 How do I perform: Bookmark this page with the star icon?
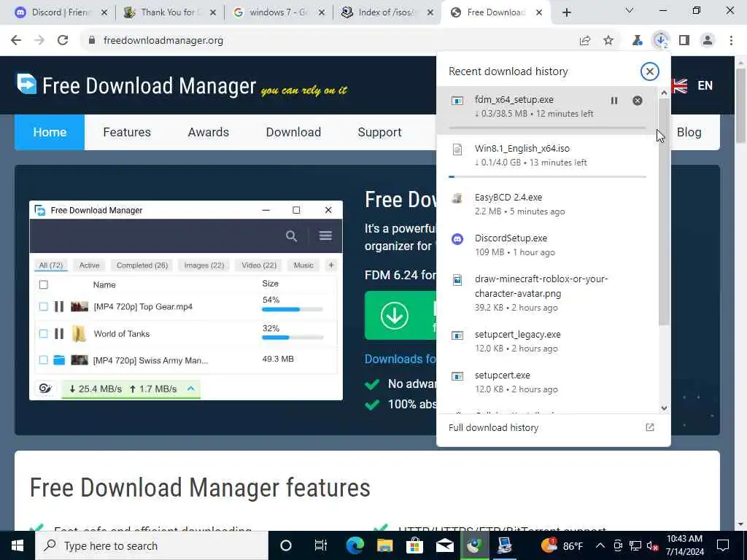coord(608,41)
